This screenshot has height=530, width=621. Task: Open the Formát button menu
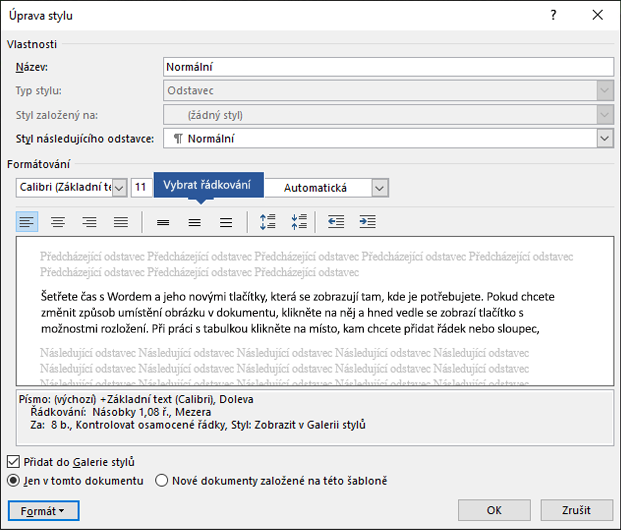(x=43, y=511)
